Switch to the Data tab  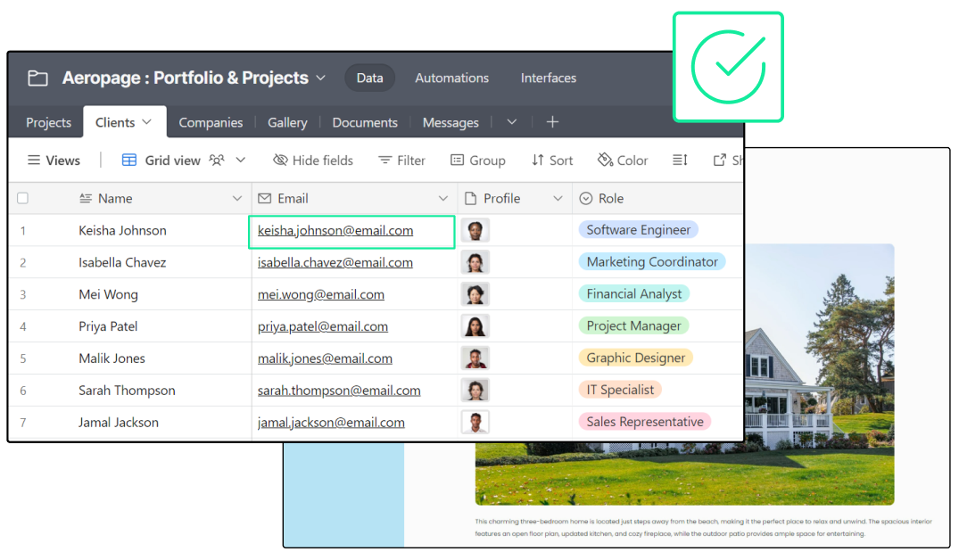[x=369, y=78]
